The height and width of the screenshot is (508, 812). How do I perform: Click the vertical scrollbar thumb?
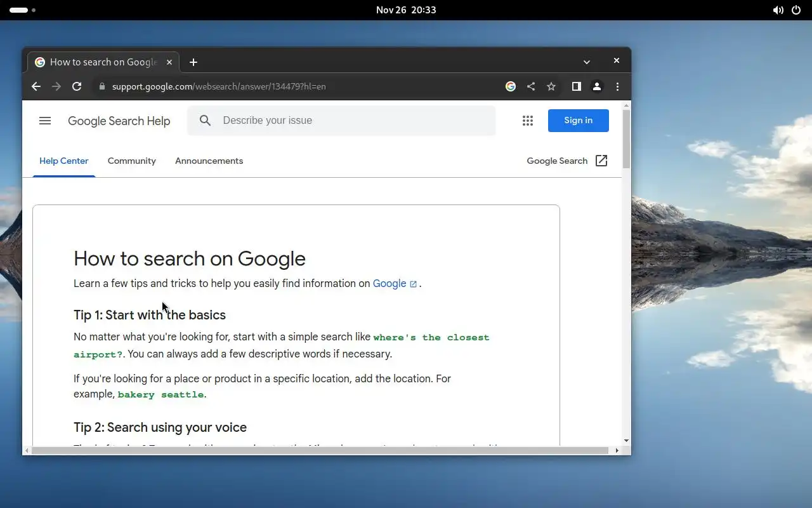626,138
